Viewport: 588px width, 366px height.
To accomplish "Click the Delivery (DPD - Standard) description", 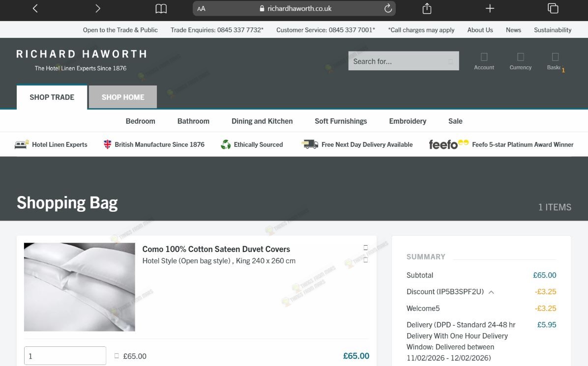I will [461, 341].
